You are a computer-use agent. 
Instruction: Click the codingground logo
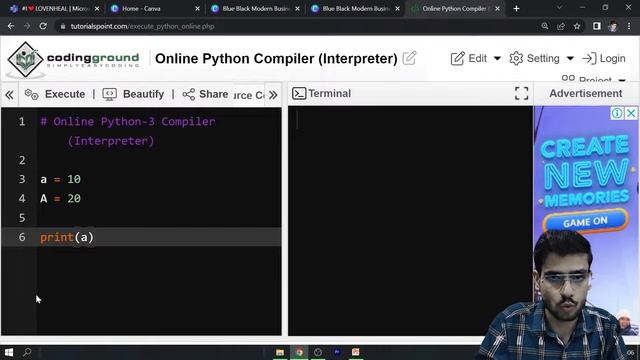click(73, 60)
